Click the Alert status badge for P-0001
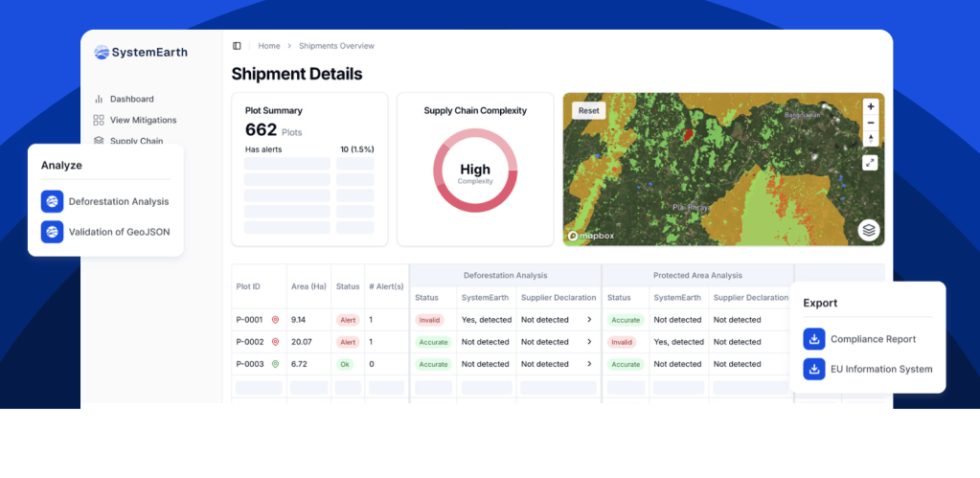The width and height of the screenshot is (980, 478). (348, 320)
